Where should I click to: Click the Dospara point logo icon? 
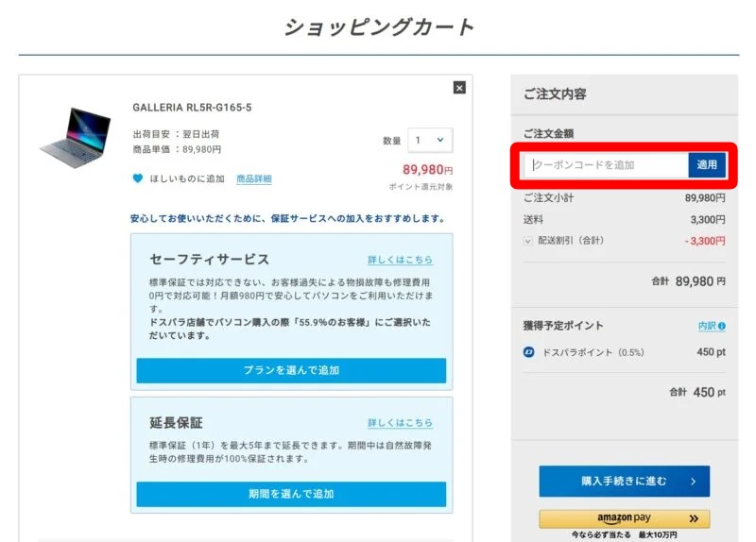click(529, 352)
